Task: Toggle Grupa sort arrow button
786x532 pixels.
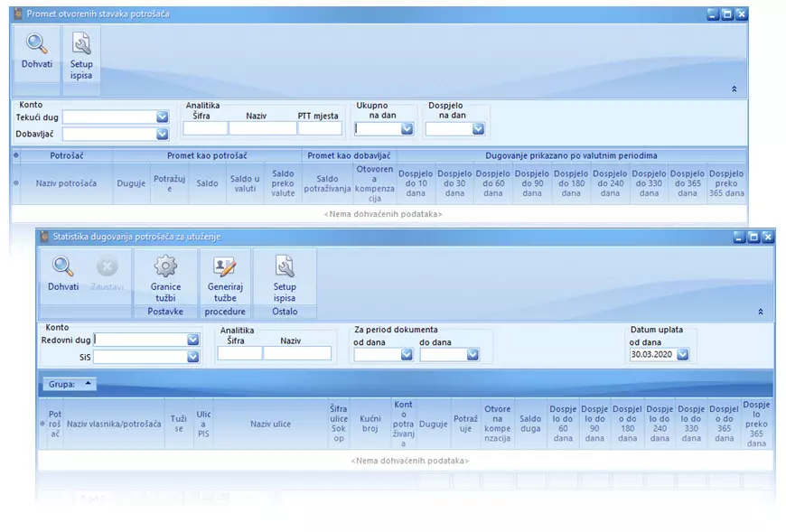Action: pos(88,383)
